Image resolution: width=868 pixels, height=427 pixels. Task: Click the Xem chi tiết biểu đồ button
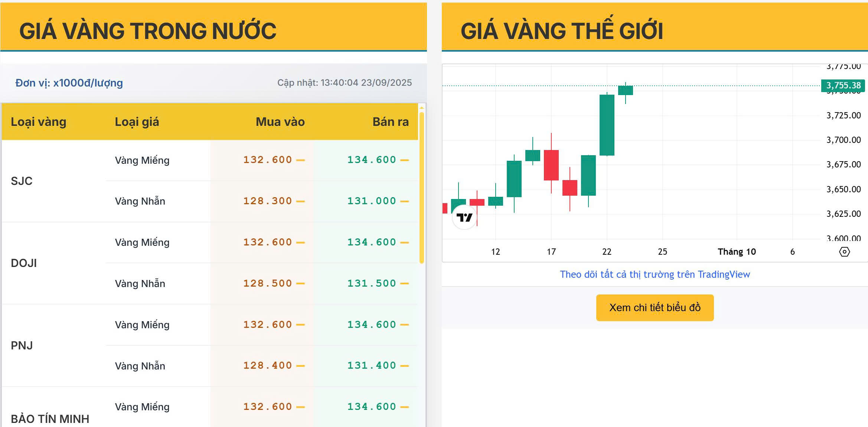655,308
